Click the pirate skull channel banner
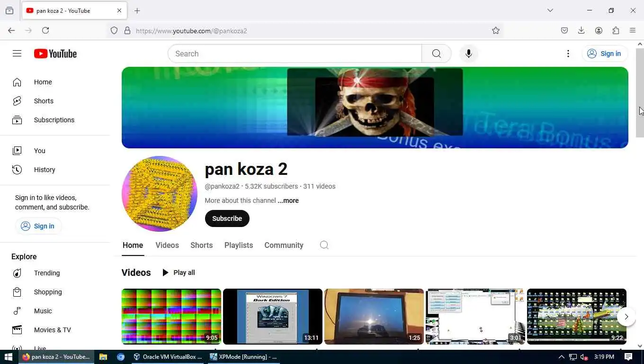 click(x=375, y=108)
